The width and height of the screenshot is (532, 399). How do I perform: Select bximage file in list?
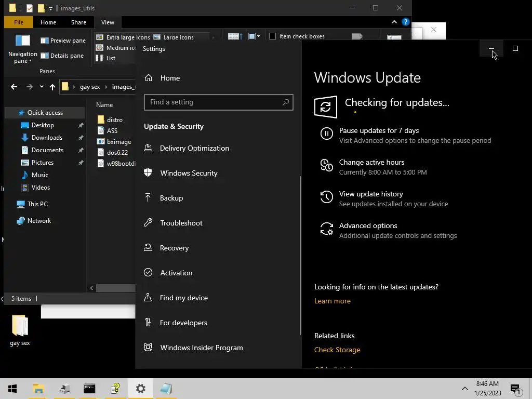(114, 142)
